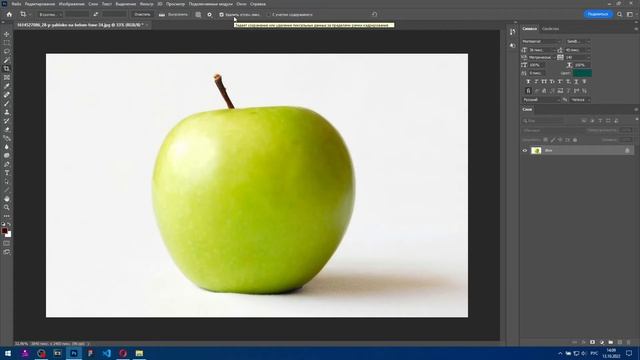Click the Home icon in options bar
The image size is (640, 360).
pos(9,14)
